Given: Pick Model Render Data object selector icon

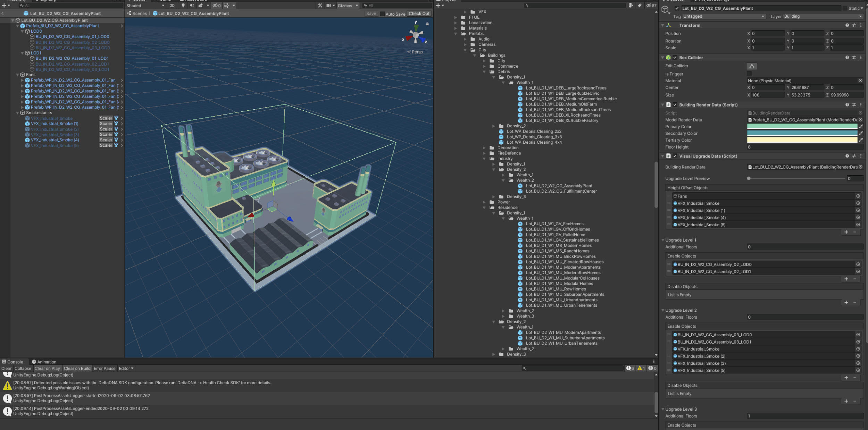Looking at the screenshot, I should click(x=860, y=120).
